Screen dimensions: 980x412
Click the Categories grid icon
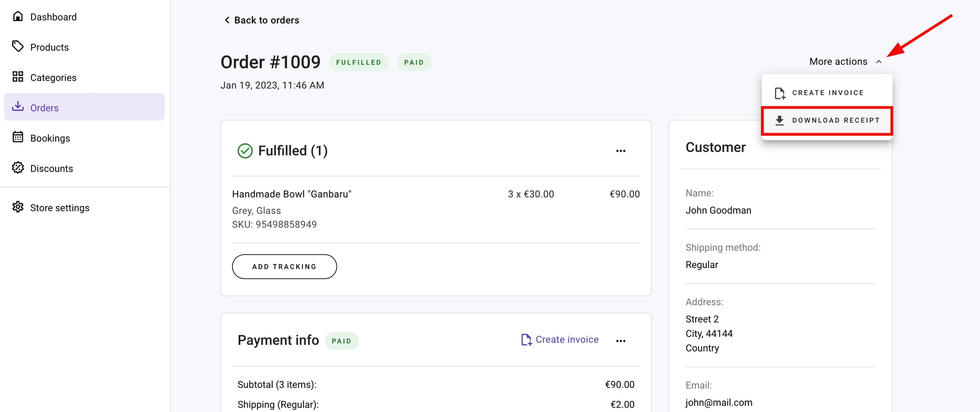click(18, 77)
